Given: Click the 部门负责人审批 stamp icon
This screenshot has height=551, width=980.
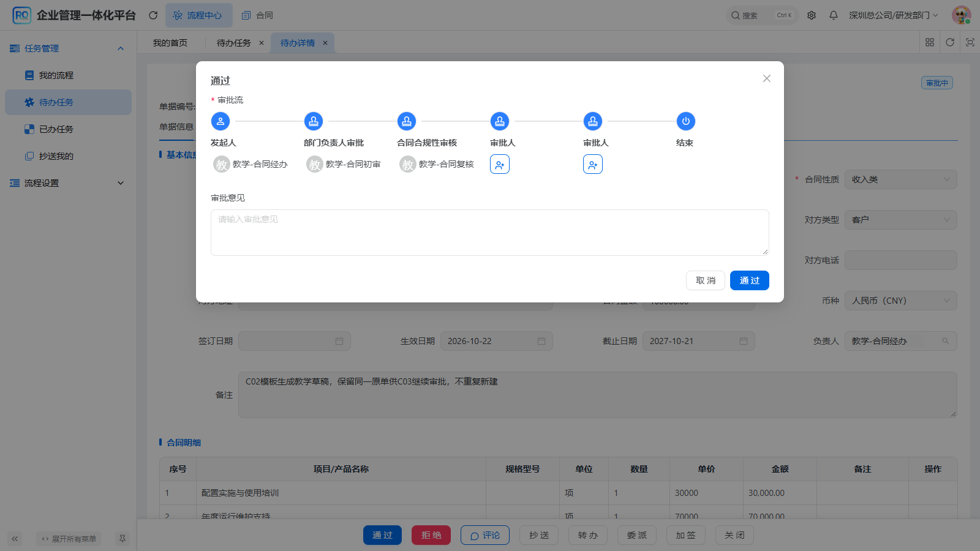Looking at the screenshot, I should tap(314, 121).
